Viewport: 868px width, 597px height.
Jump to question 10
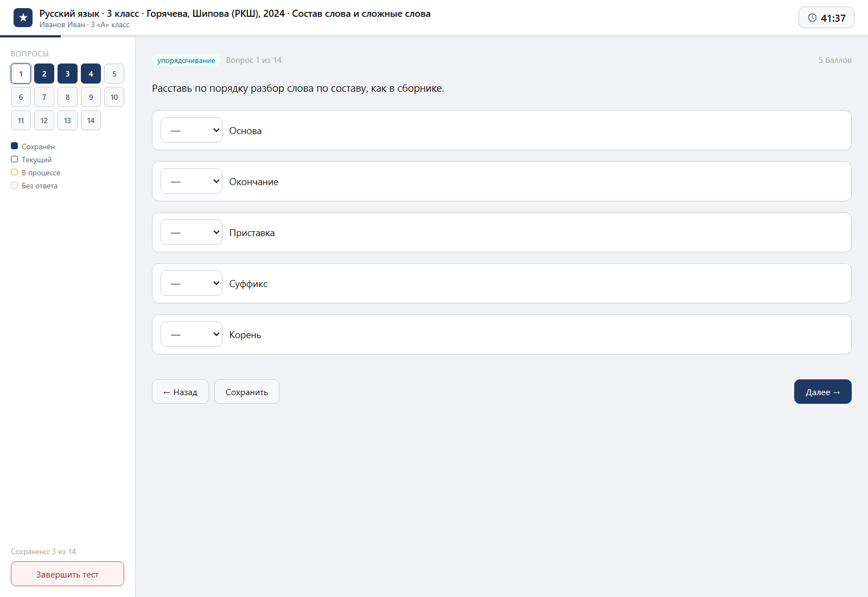tap(114, 97)
